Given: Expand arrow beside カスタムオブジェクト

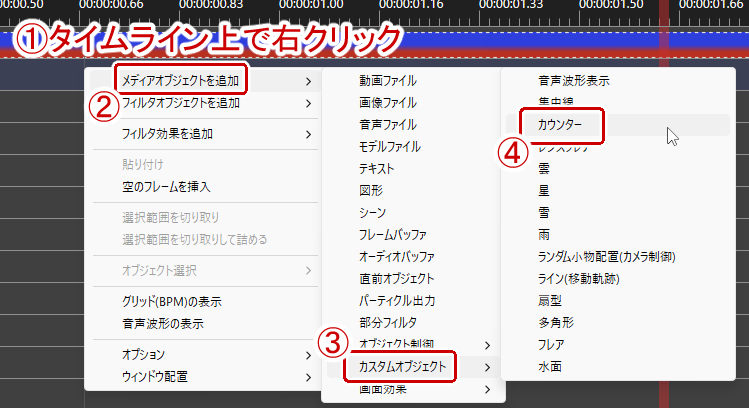Looking at the screenshot, I should pyautogui.click(x=487, y=367).
